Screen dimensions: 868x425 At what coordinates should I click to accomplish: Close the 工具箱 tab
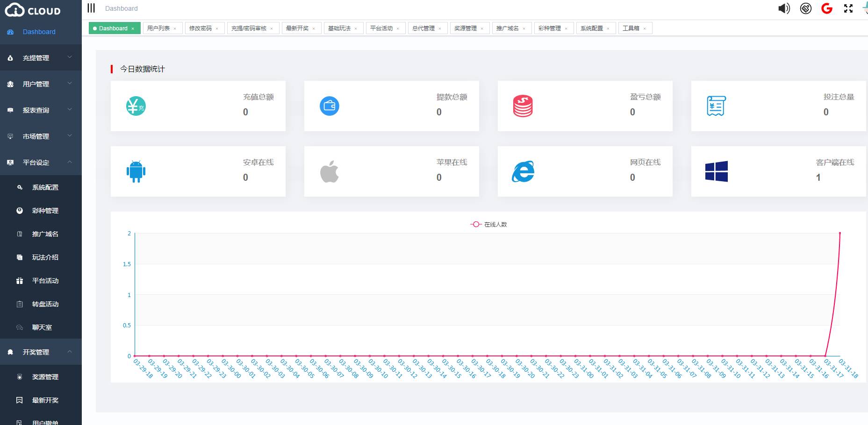(644, 28)
